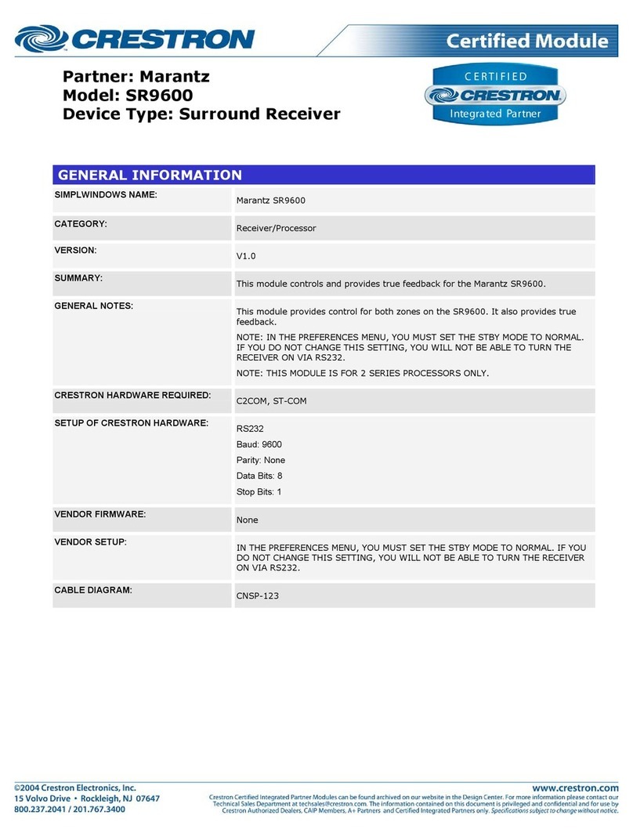Select the 'C2COM, ST-COM' value

[x=272, y=400]
